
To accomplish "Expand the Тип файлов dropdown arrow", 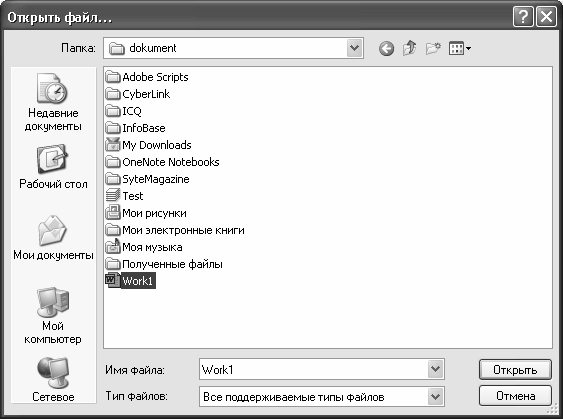I will 435,396.
